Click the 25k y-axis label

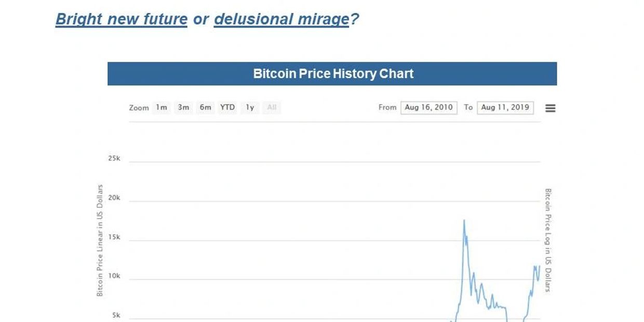point(114,158)
